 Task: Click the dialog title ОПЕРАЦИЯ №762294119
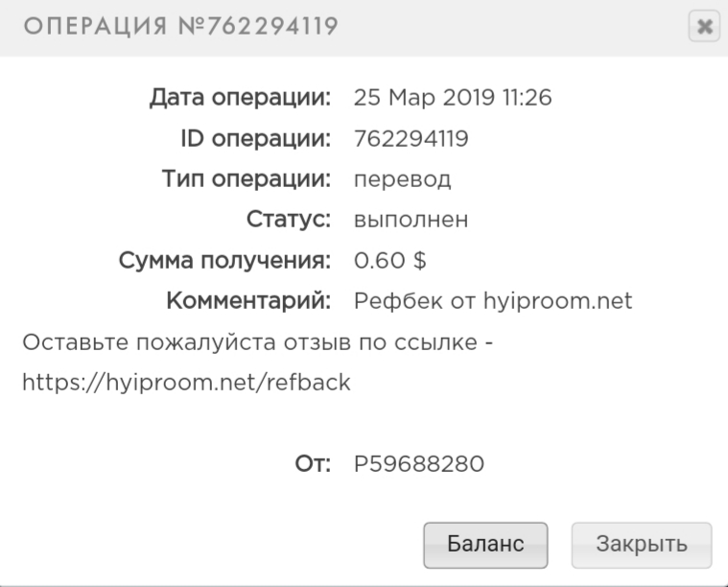pyautogui.click(x=178, y=26)
